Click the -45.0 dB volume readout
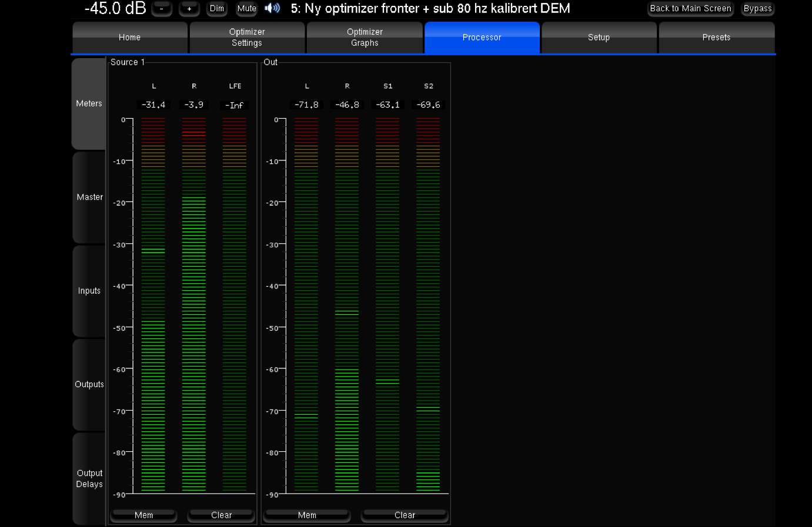 point(115,8)
